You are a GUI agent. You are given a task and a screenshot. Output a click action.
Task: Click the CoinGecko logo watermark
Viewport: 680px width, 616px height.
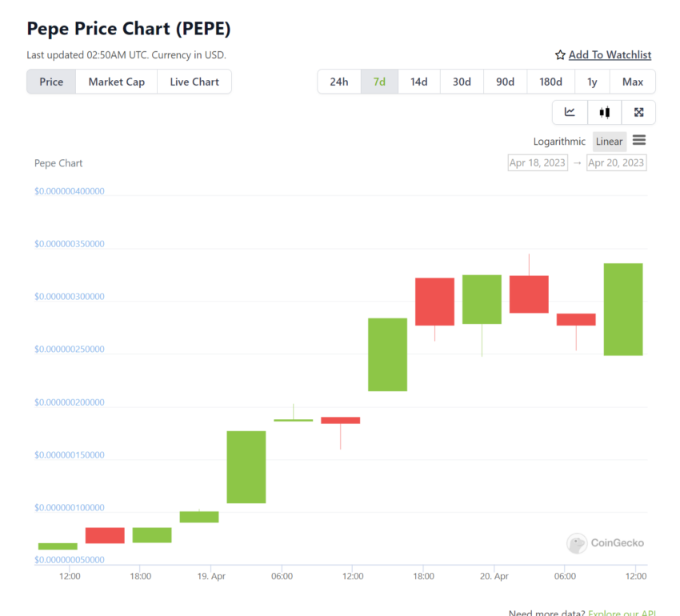tap(606, 543)
